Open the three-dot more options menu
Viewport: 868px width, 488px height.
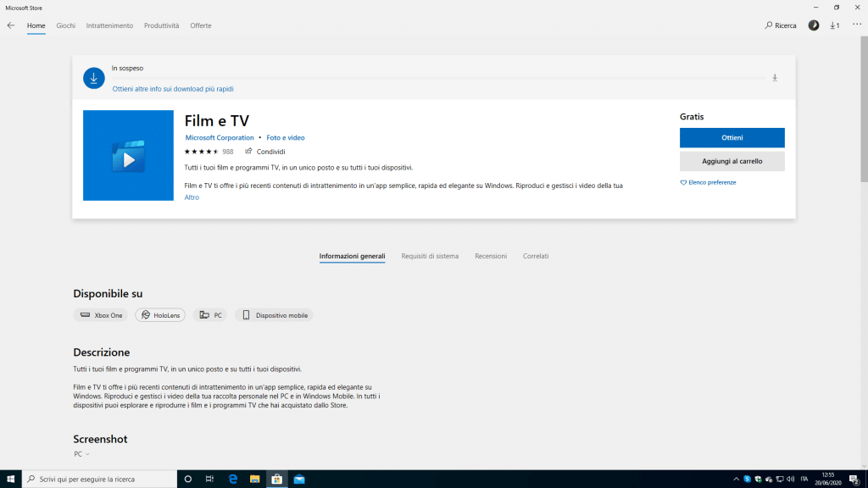856,25
